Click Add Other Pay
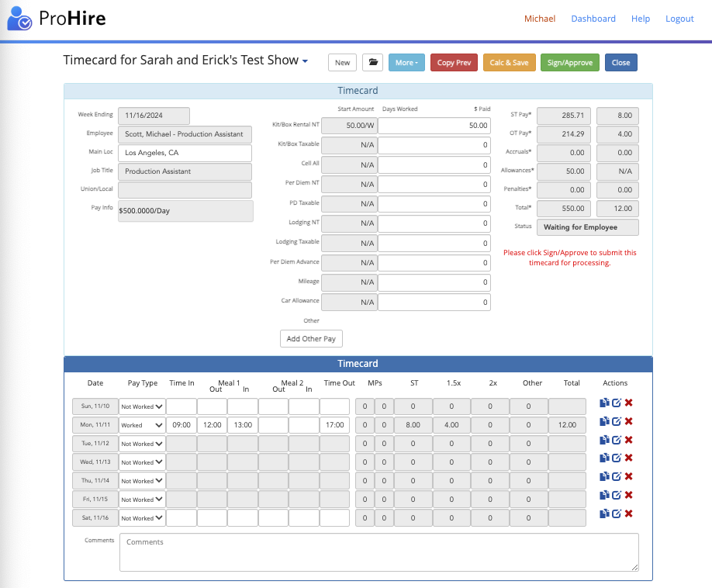The width and height of the screenshot is (712, 588). (x=311, y=339)
